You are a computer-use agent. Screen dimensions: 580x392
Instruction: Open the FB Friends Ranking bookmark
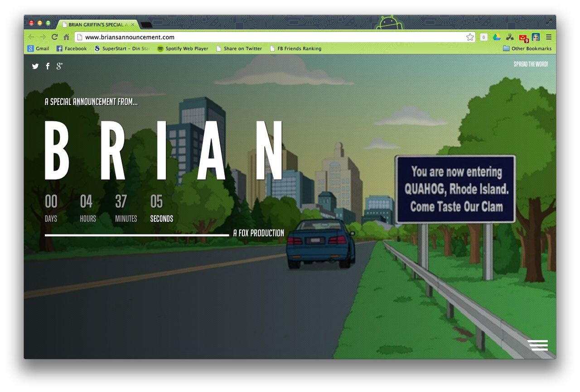(x=295, y=48)
